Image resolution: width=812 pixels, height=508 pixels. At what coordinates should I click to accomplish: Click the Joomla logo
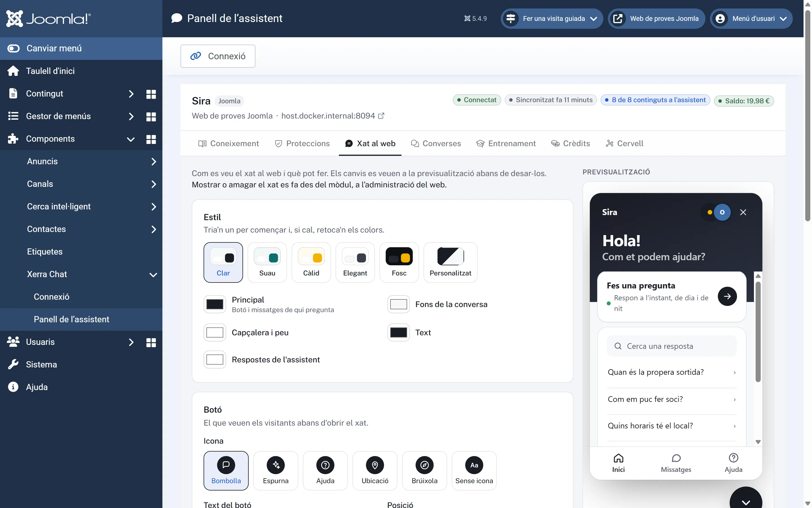(x=48, y=18)
